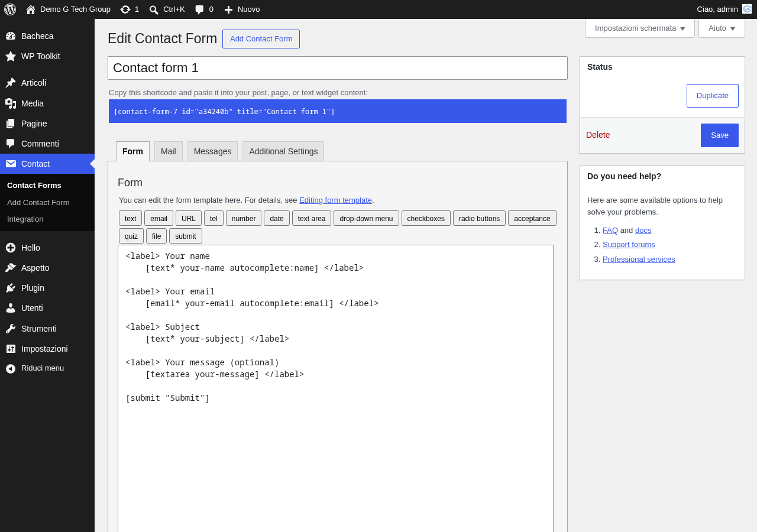The width and height of the screenshot is (757, 532).
Task: Switch to the Mail tab
Action: [169, 151]
